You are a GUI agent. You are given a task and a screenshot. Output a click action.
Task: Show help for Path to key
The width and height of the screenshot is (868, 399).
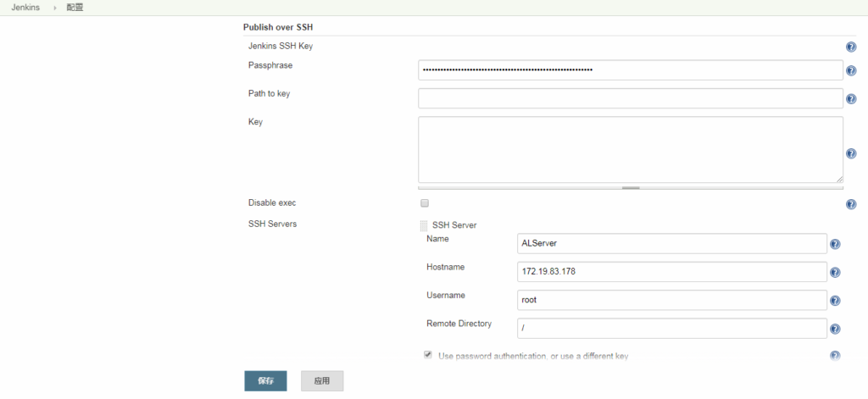pos(850,99)
